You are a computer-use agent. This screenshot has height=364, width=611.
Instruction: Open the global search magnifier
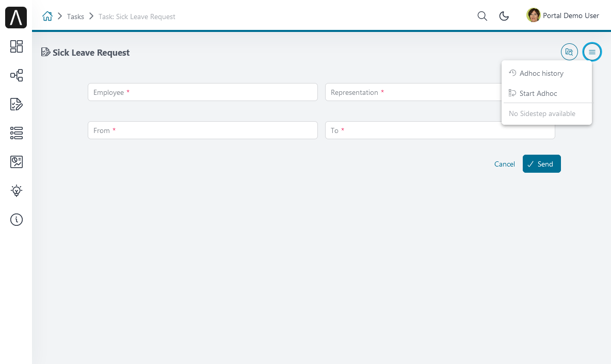482,16
